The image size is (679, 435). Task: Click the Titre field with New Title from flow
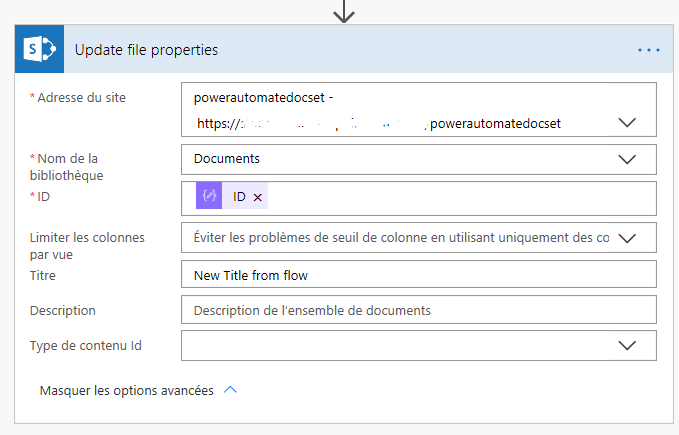[419, 274]
